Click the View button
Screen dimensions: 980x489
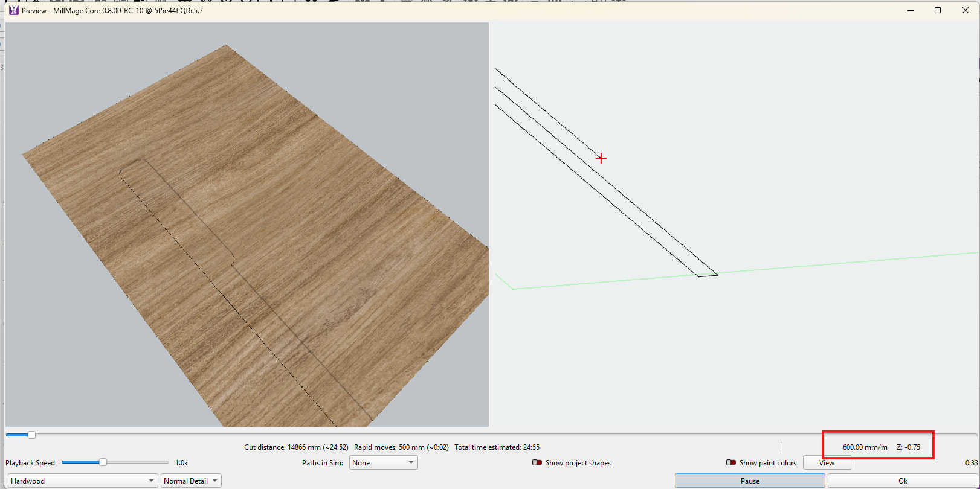pyautogui.click(x=827, y=463)
